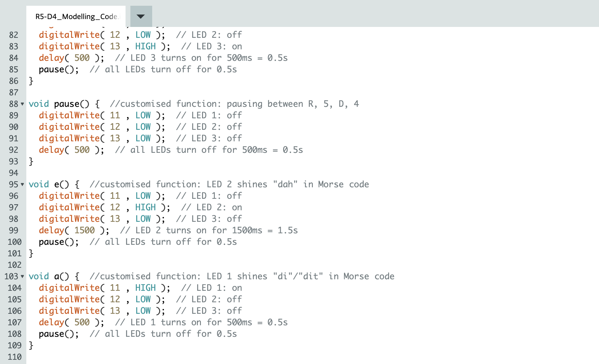Click line number 82 in the gutter
The image size is (599, 364).
[x=14, y=35]
